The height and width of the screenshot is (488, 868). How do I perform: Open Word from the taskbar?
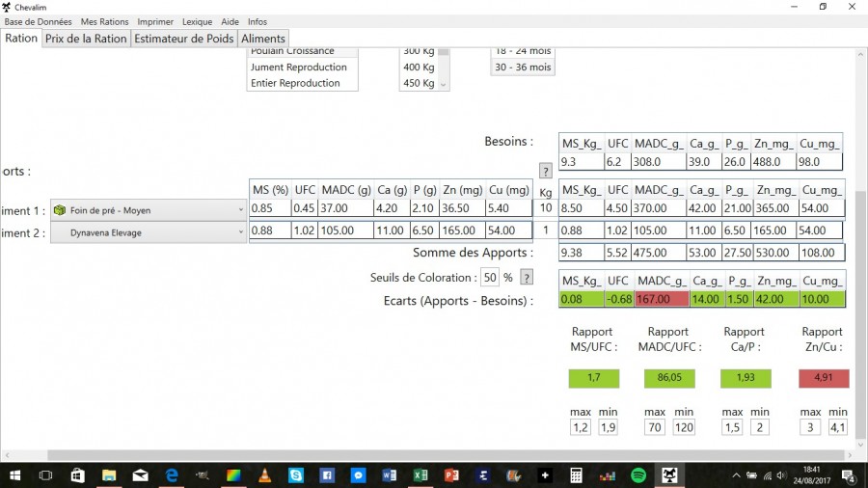390,475
